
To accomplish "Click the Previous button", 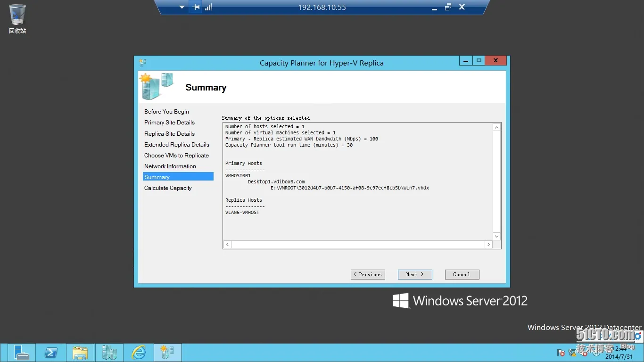I will point(368,274).
